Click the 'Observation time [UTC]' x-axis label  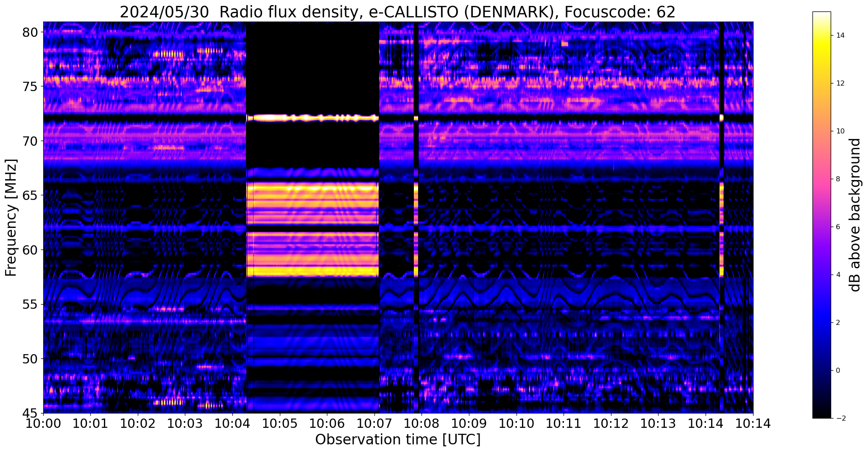(398, 440)
